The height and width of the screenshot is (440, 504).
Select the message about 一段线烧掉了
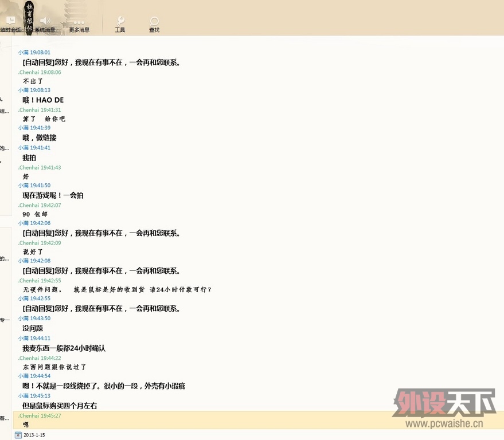click(x=104, y=386)
